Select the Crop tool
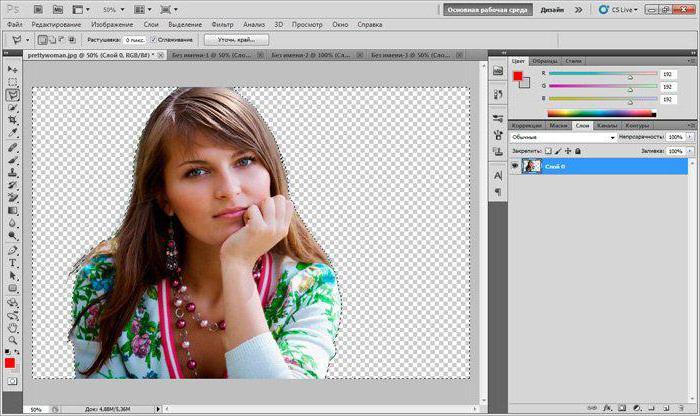Viewport: 700px width, 416px height. tap(12, 120)
